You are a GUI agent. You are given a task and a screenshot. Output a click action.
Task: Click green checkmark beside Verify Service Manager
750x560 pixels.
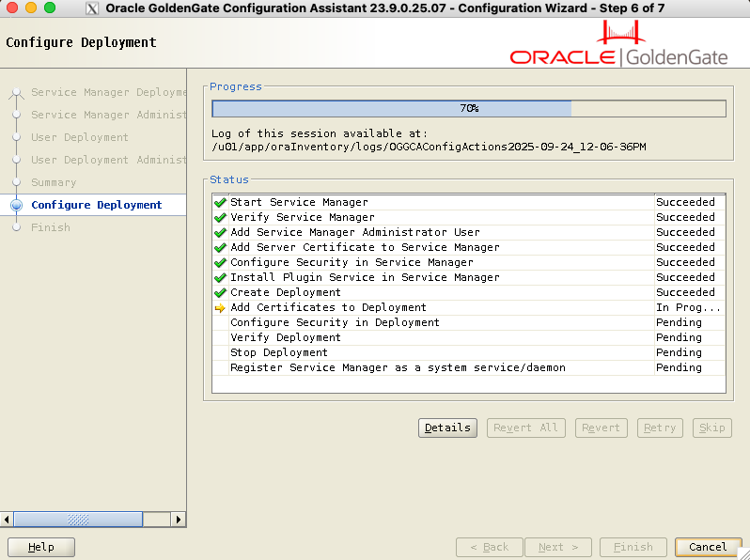[220, 217]
